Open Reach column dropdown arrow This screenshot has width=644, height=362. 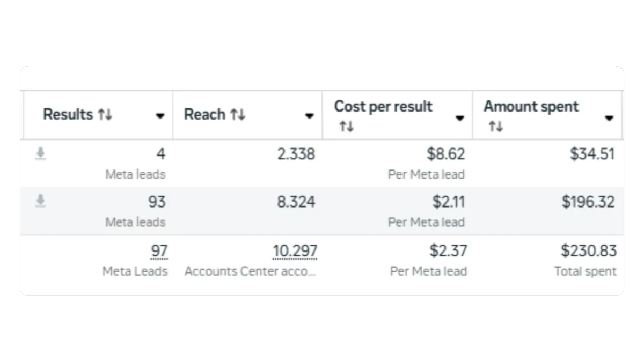309,116
